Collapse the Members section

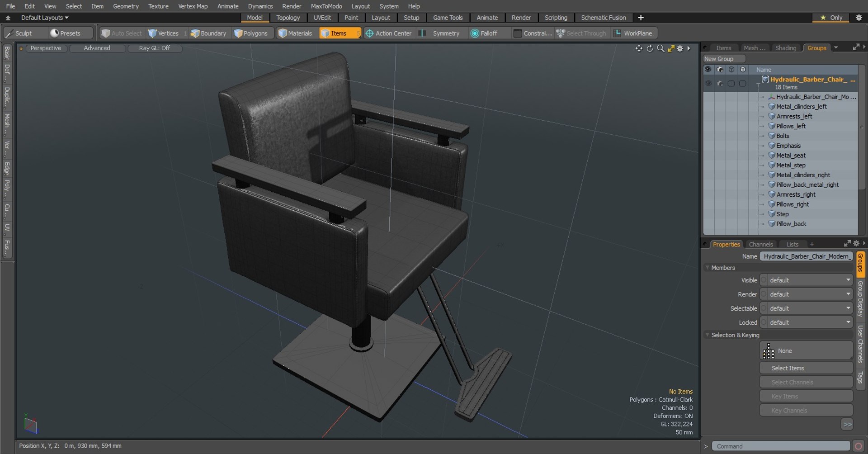[708, 268]
